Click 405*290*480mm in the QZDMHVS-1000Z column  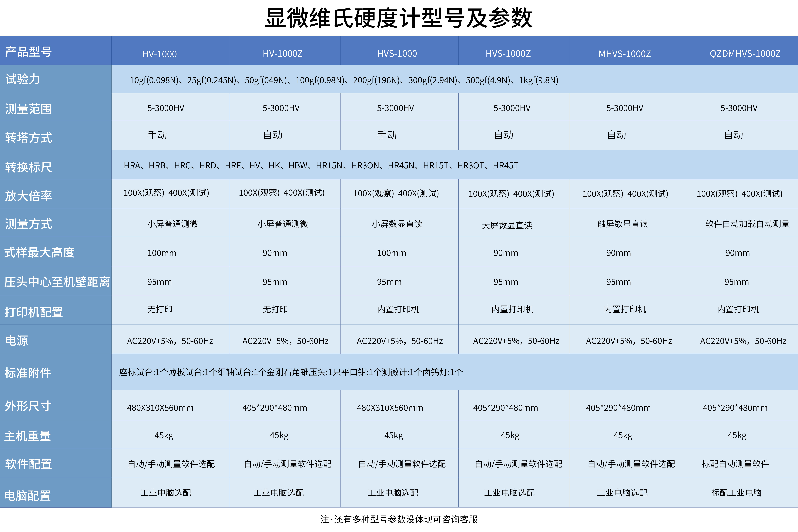pyautogui.click(x=735, y=408)
